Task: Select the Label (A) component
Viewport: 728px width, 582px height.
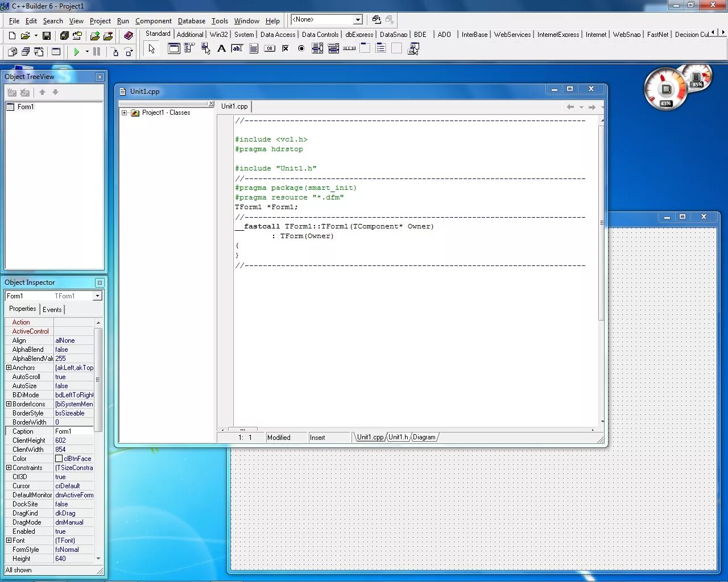Action: coord(222,48)
